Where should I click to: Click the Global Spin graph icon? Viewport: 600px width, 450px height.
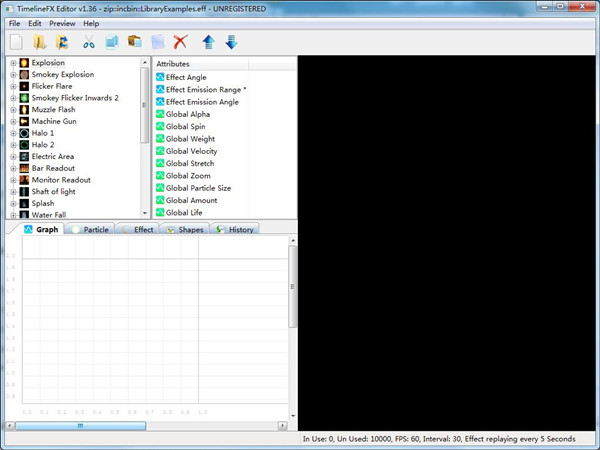[160, 126]
